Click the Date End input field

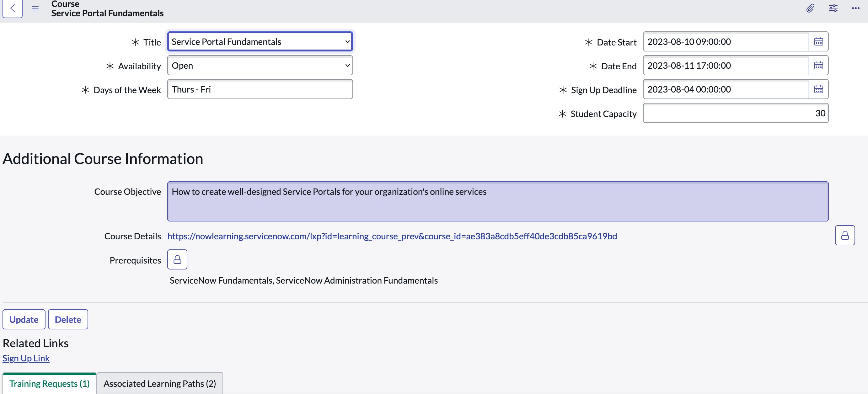(x=726, y=65)
